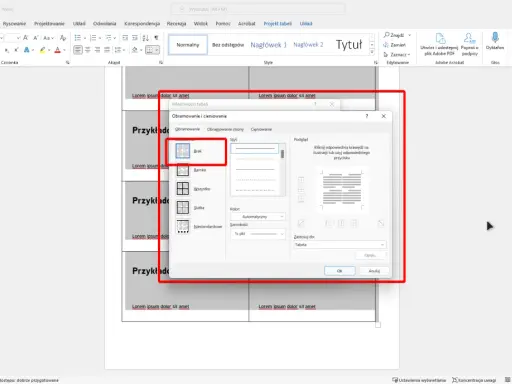Click the create Adobe PDF icon
This screenshot has width=512, height=384.
click(440, 38)
